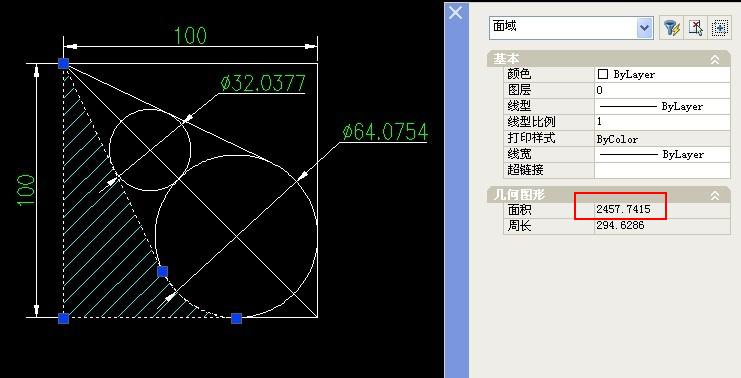Image resolution: width=741 pixels, height=378 pixels.
Task: Click the Select Objects cursor icon
Action: coord(696,28)
